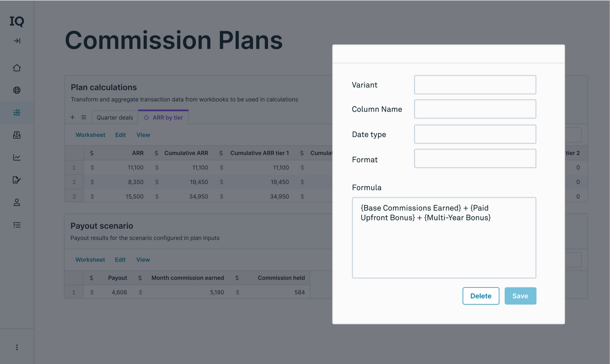
Task: Save the formula changes
Action: point(520,296)
